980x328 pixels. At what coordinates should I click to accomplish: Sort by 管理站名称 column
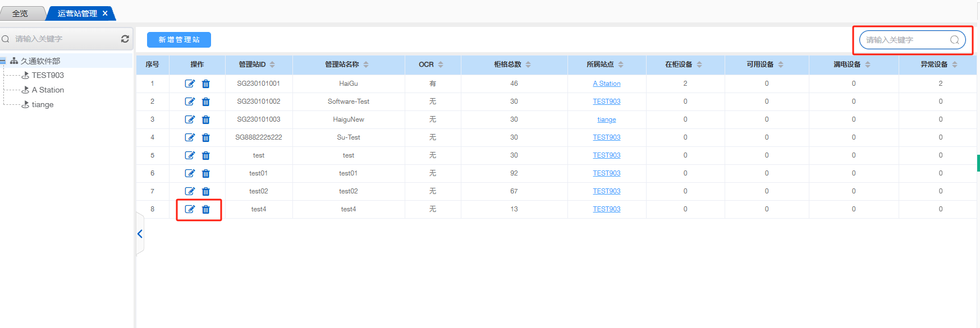coord(366,64)
